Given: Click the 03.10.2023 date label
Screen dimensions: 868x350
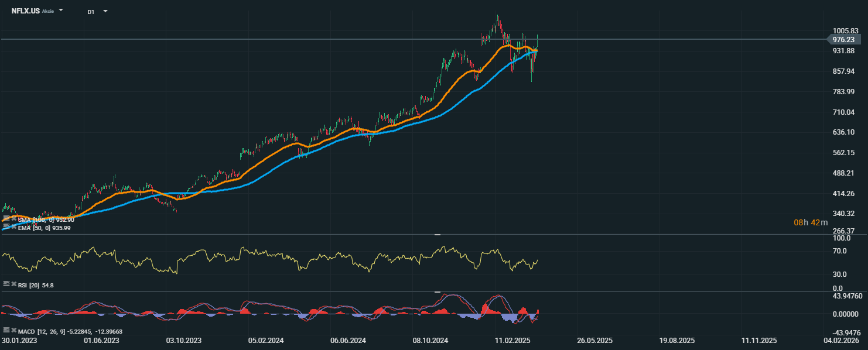Looking at the screenshot, I should tap(184, 340).
